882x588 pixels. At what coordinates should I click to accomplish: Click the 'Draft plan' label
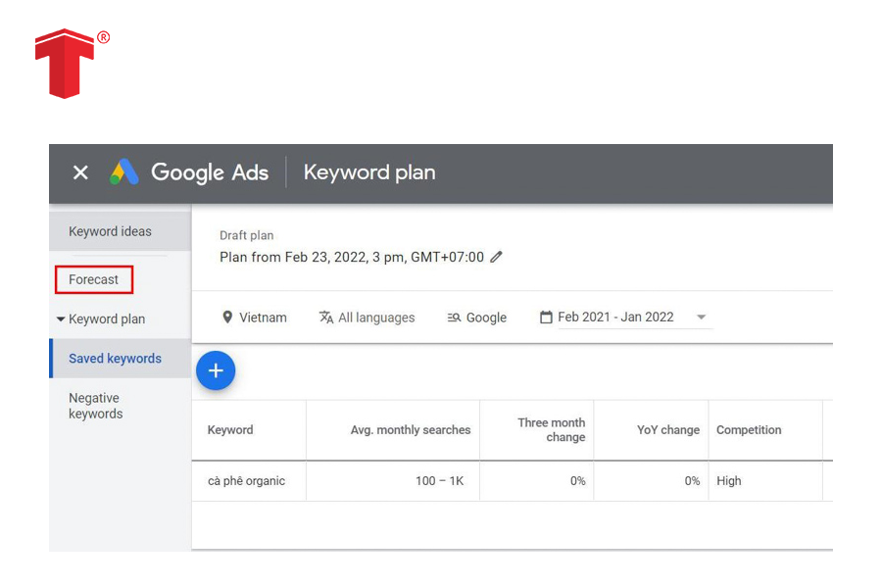246,235
